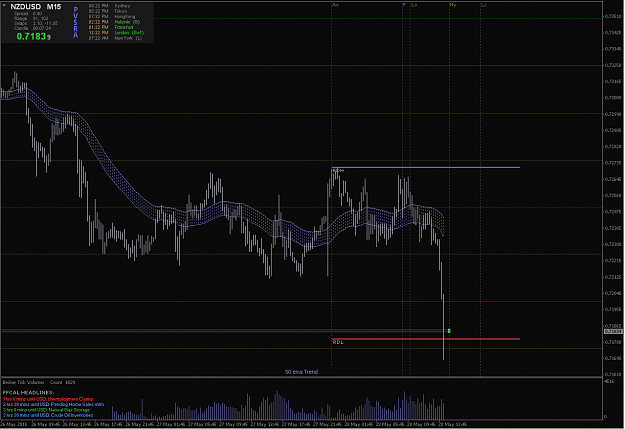This screenshot has width=625, height=429.
Task: Click the yellow 'Lc' session marker
Action: coord(483,5)
